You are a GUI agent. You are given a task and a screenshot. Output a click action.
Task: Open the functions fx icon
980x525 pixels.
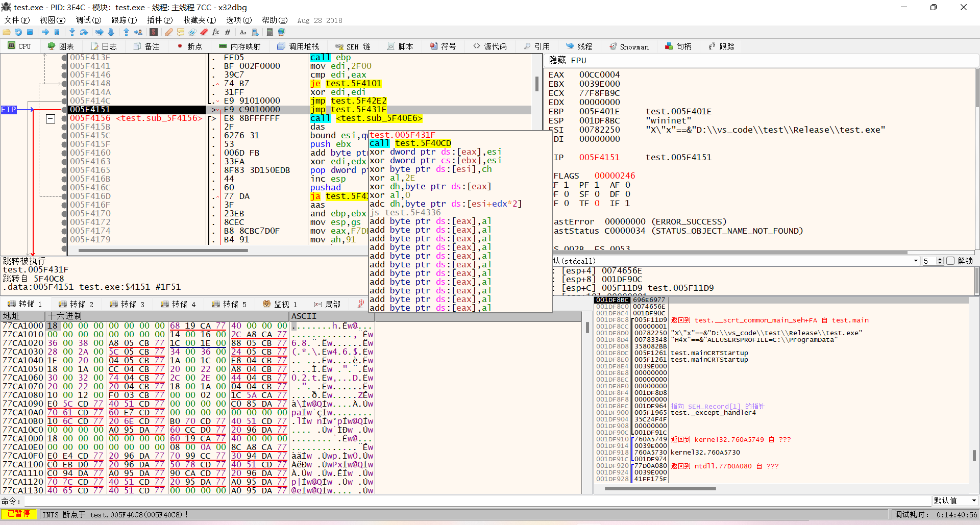tap(215, 32)
